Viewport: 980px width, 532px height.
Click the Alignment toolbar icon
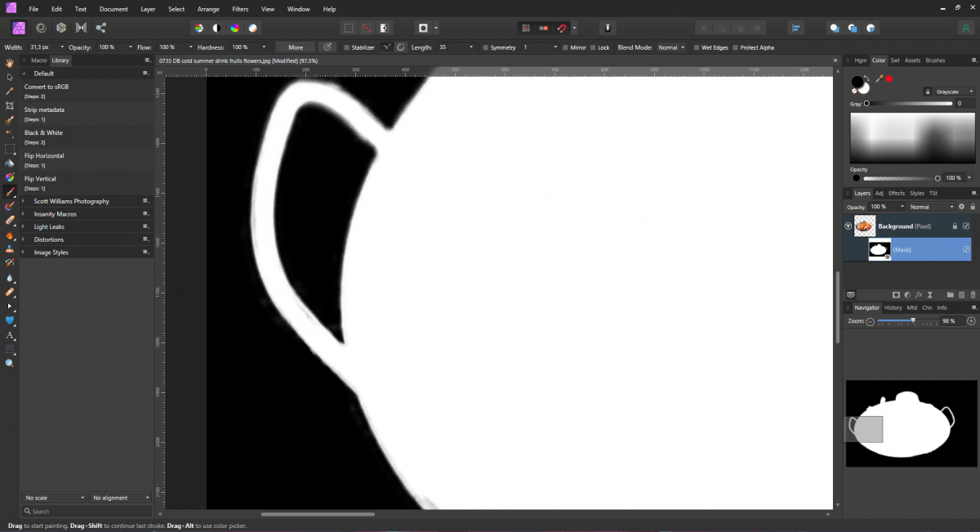797,28
